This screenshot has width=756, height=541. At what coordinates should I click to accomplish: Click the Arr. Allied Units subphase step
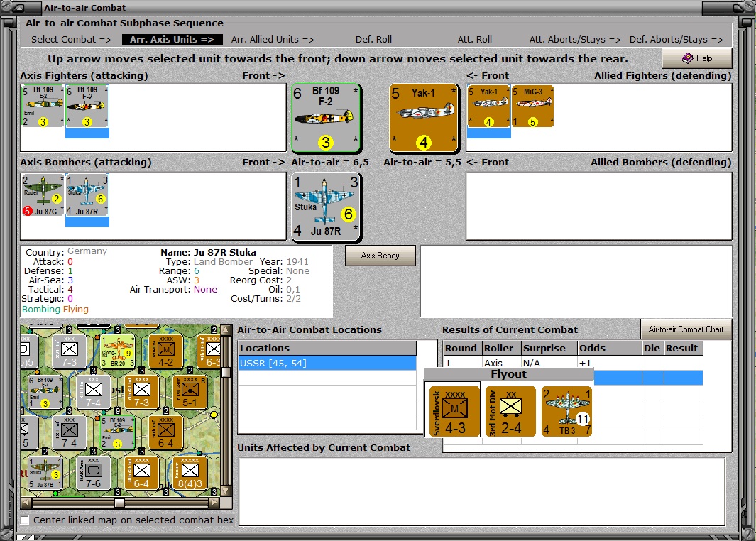(x=273, y=40)
